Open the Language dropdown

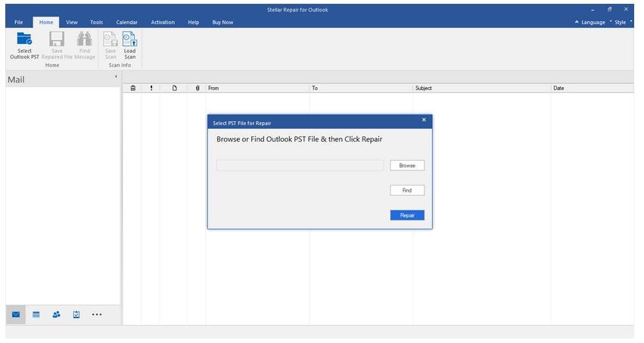593,22
